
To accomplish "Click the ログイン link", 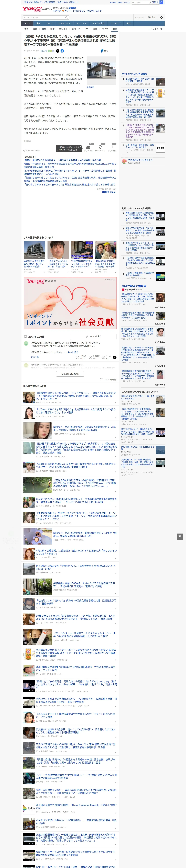I will pyautogui.click(x=57, y=11).
